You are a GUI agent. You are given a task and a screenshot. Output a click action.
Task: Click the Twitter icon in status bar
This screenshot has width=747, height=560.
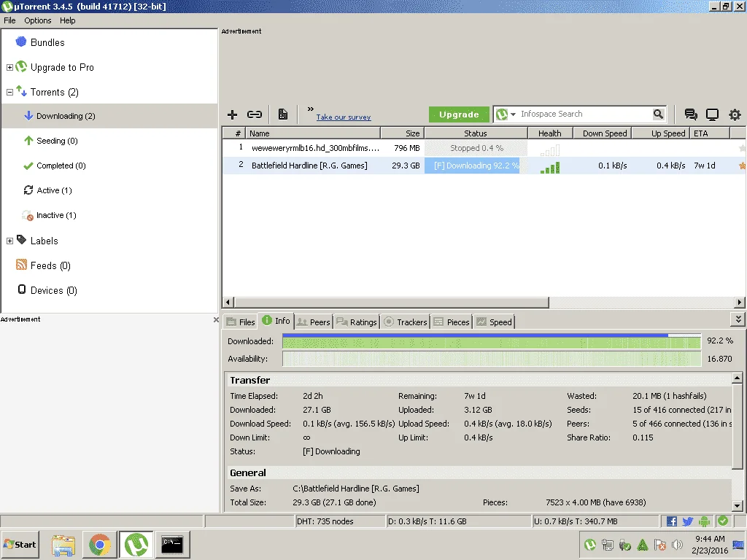(687, 521)
